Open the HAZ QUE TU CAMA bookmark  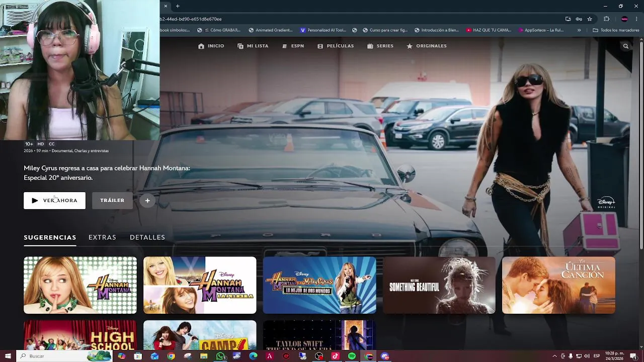point(489,30)
